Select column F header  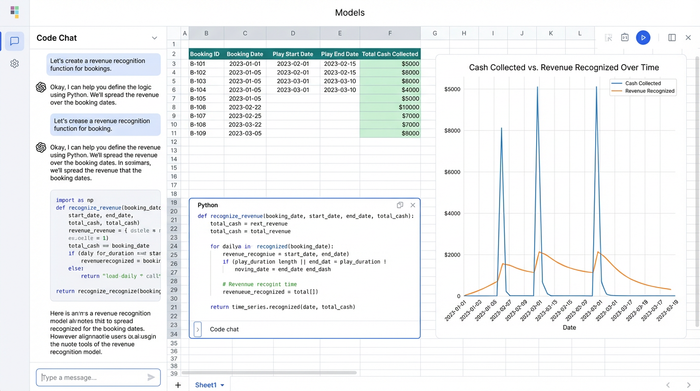(x=390, y=33)
